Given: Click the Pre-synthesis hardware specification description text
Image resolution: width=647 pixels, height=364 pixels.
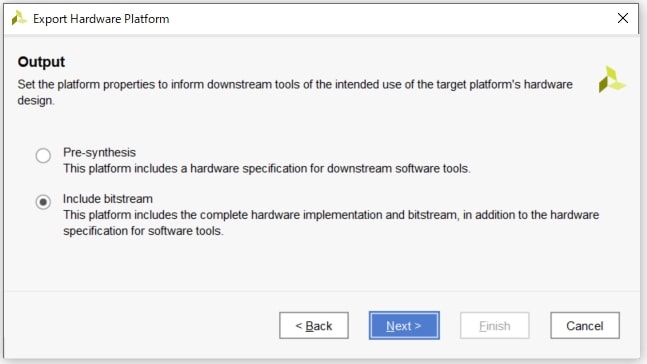Looking at the screenshot, I should click(x=267, y=168).
